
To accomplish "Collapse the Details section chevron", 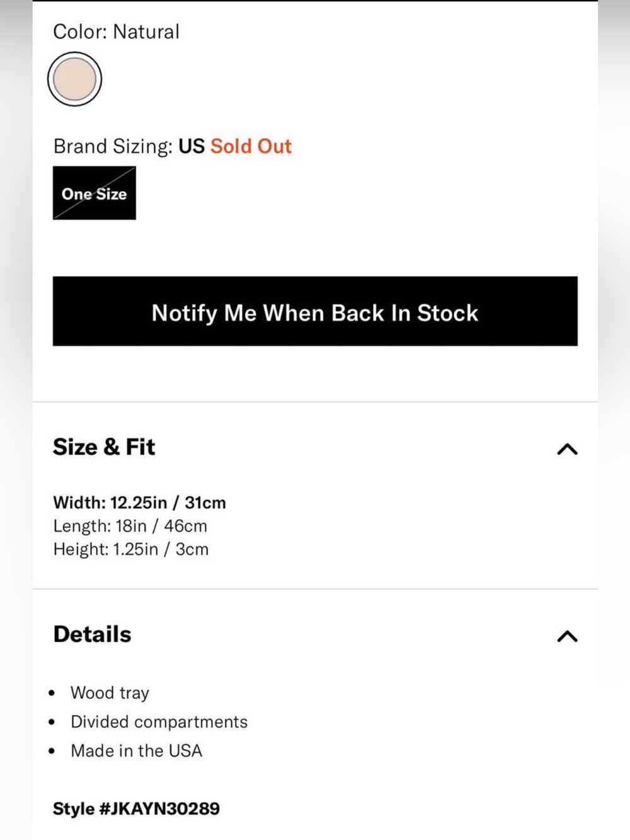I will 567,636.
